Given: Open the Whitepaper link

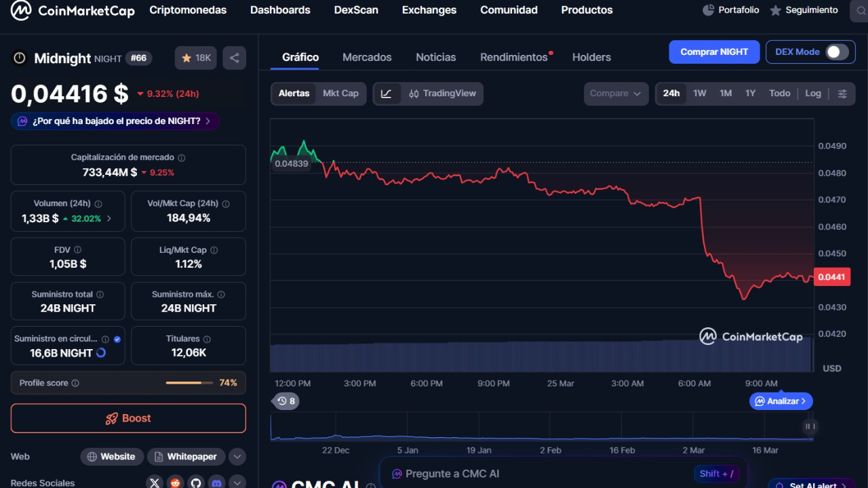Looking at the screenshot, I should click(186, 457).
